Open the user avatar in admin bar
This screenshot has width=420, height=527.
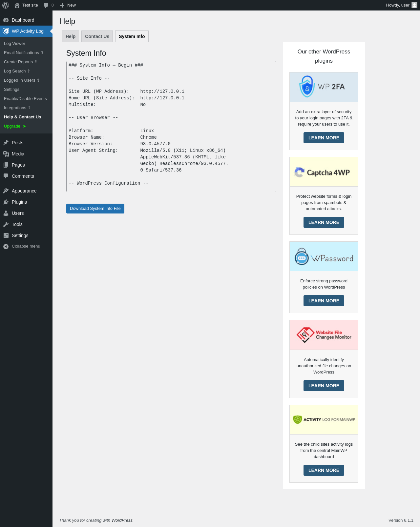[x=414, y=5]
